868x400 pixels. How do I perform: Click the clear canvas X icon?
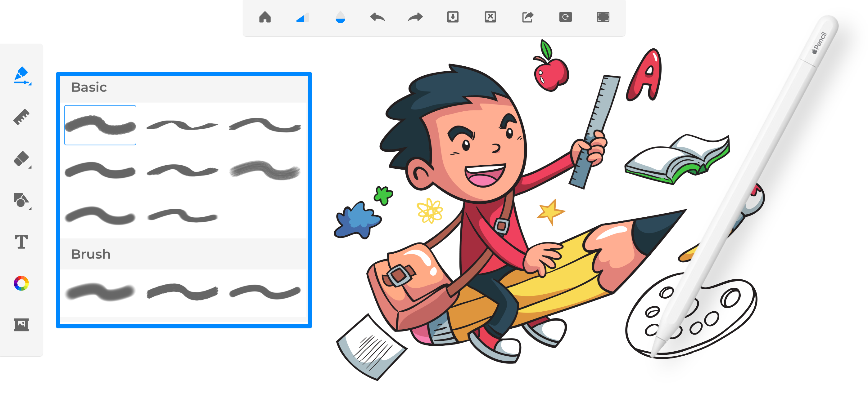(490, 17)
